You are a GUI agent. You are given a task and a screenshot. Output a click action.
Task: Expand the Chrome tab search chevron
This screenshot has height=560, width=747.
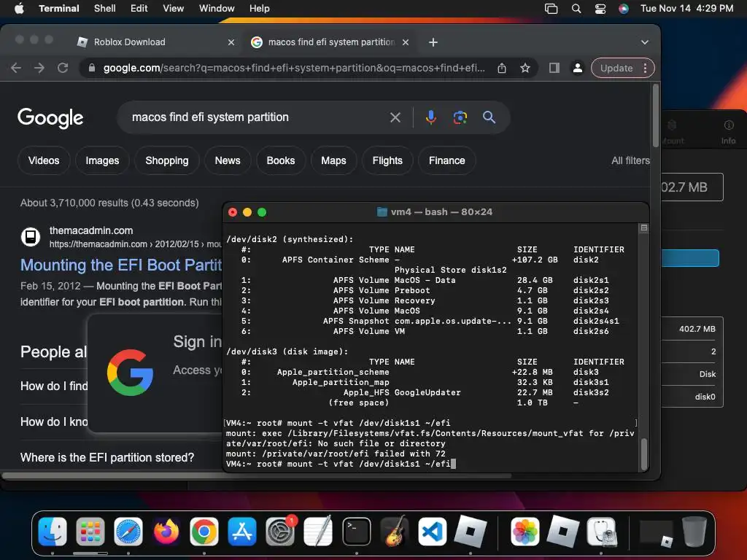(x=645, y=42)
